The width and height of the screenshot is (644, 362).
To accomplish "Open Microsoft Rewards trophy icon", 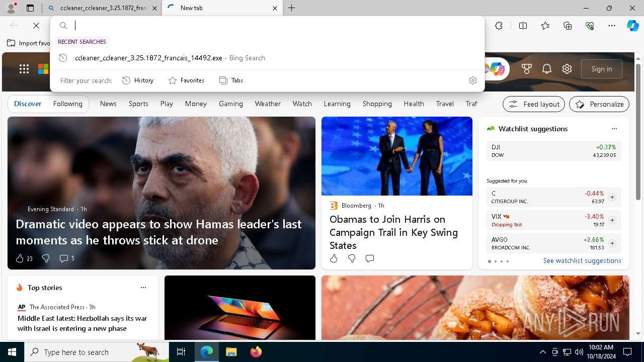I will (x=527, y=69).
